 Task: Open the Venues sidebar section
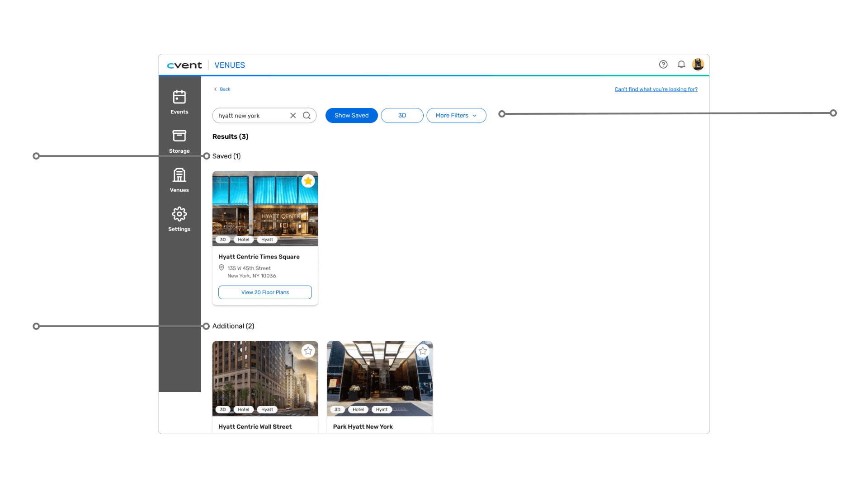tap(179, 180)
